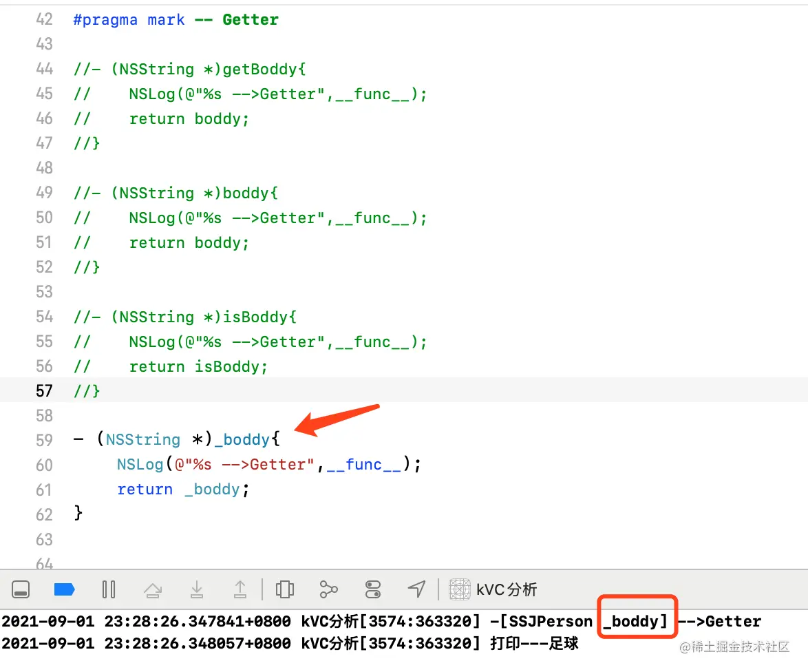Step into the function
The width and height of the screenshot is (808, 672).
click(197, 589)
